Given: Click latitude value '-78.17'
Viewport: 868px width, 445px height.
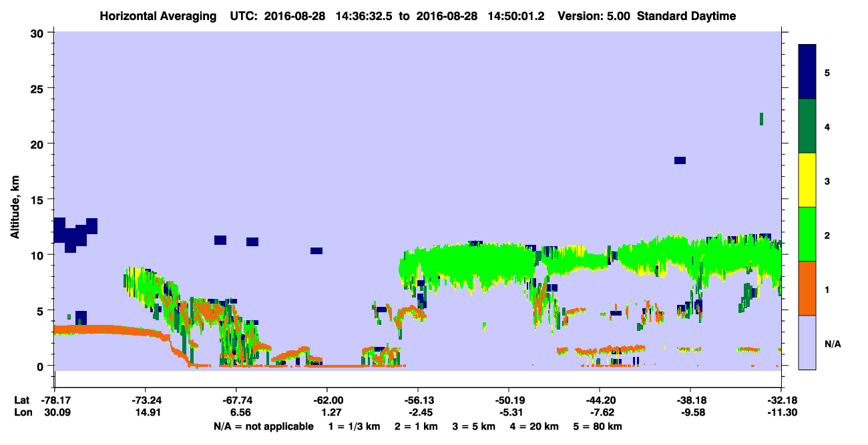Looking at the screenshot, I should pos(55,400).
